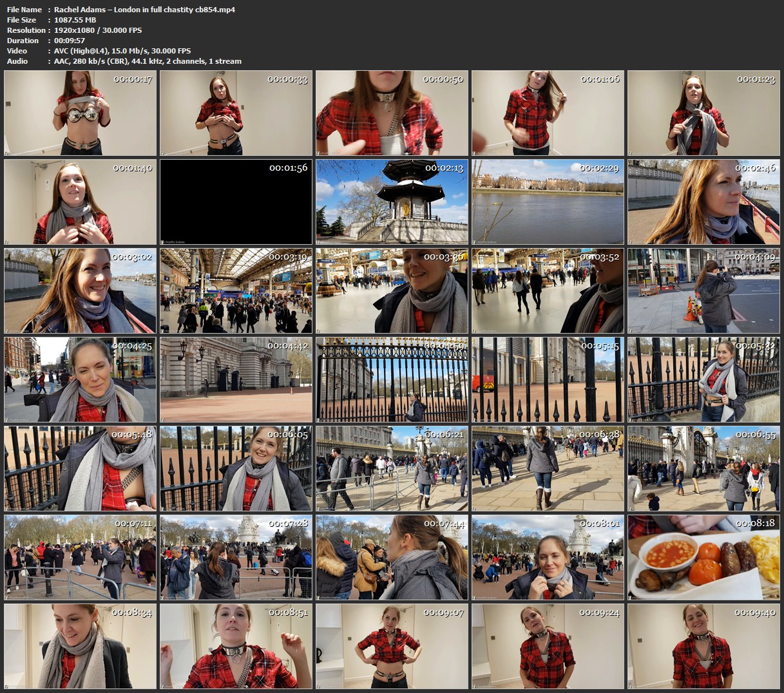Screen dimensions: 784x693
Task: Open the crowd scene frame 00:06:21
Action: point(392,469)
